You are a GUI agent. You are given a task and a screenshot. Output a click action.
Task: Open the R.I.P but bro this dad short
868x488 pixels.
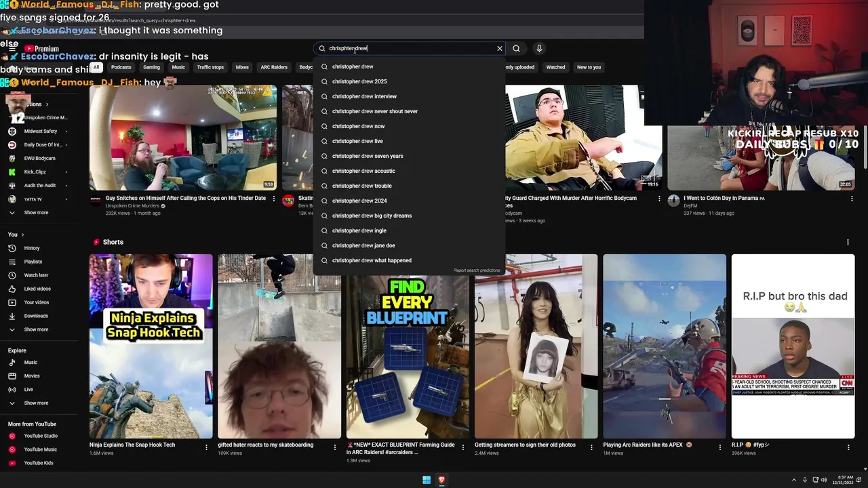click(793, 346)
